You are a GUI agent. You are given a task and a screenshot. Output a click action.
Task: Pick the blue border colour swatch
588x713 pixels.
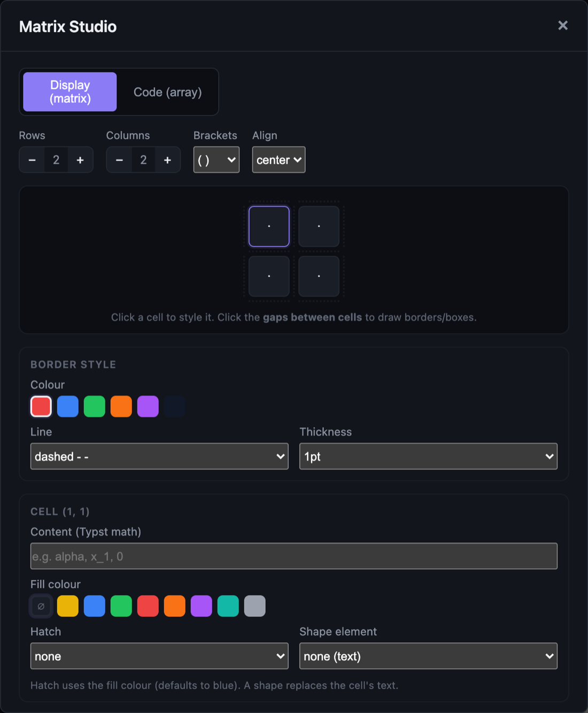pos(68,407)
